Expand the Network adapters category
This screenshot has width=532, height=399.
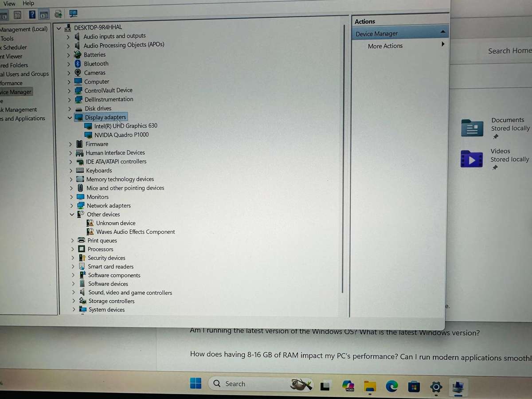coord(71,205)
